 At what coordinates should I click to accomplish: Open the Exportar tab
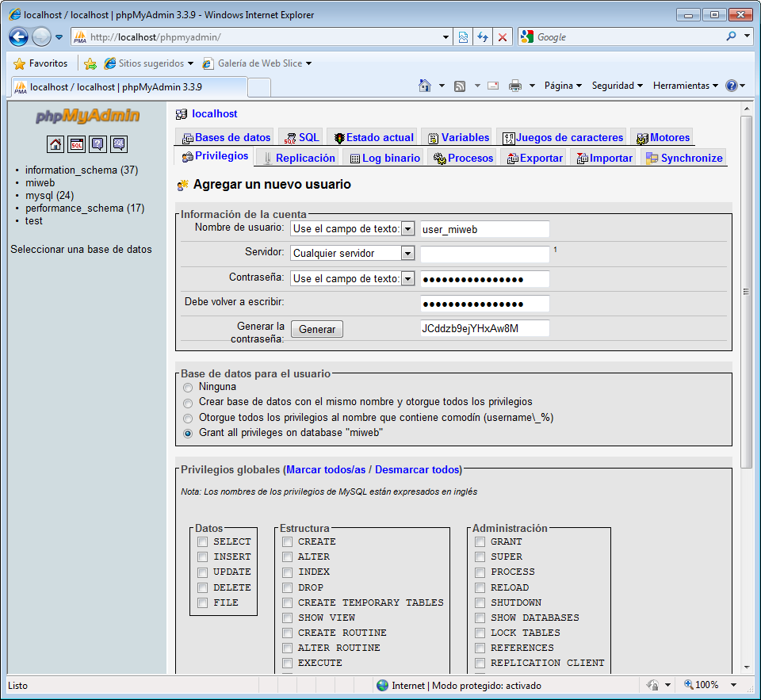click(x=534, y=158)
